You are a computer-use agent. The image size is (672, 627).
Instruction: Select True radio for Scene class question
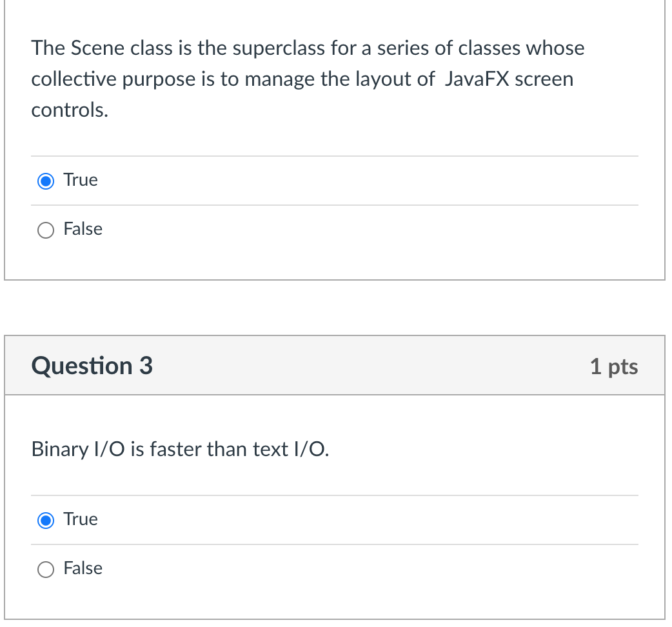point(46,181)
